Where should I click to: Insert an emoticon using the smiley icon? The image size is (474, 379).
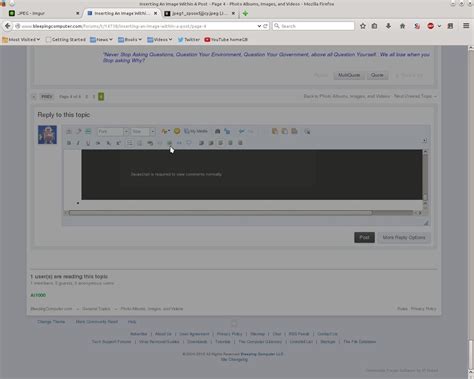pos(177,131)
